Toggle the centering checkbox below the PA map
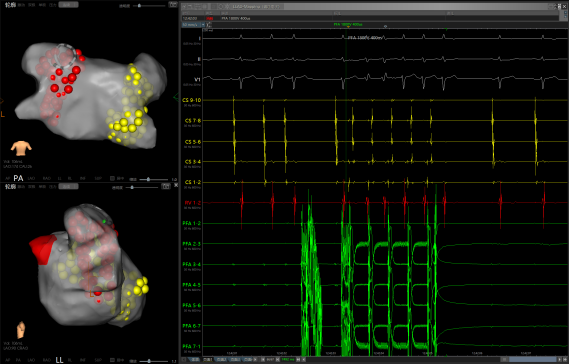 tap(112, 178)
